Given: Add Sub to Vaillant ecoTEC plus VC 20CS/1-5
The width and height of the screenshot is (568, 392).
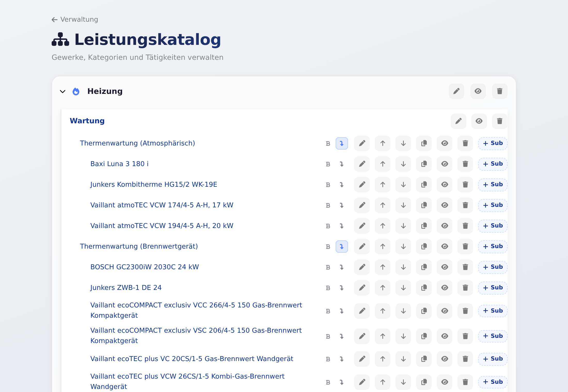Looking at the screenshot, I should (493, 359).
